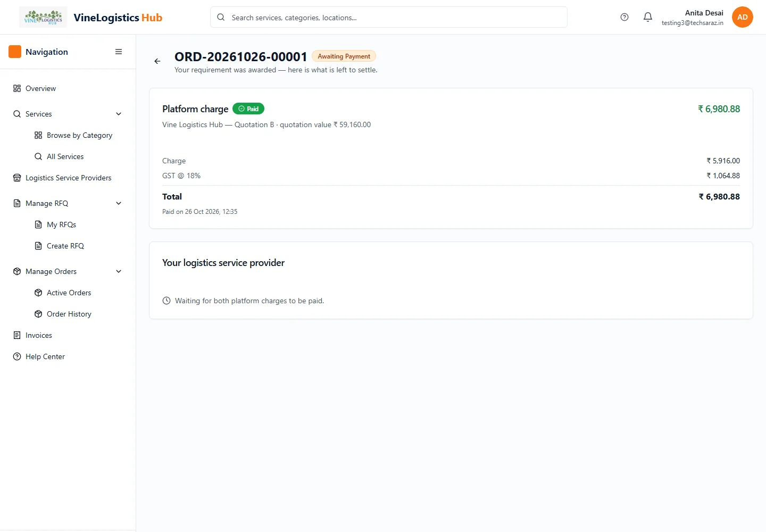Click the orange Navigation square icon
766x532 pixels.
click(x=15, y=52)
